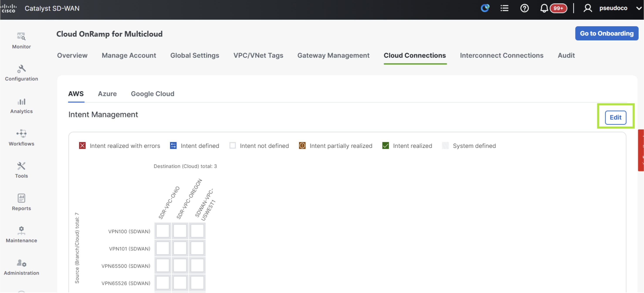Click the VPN101 (SDWAN) row label
Screen dimensions: 644x293
coord(129,249)
